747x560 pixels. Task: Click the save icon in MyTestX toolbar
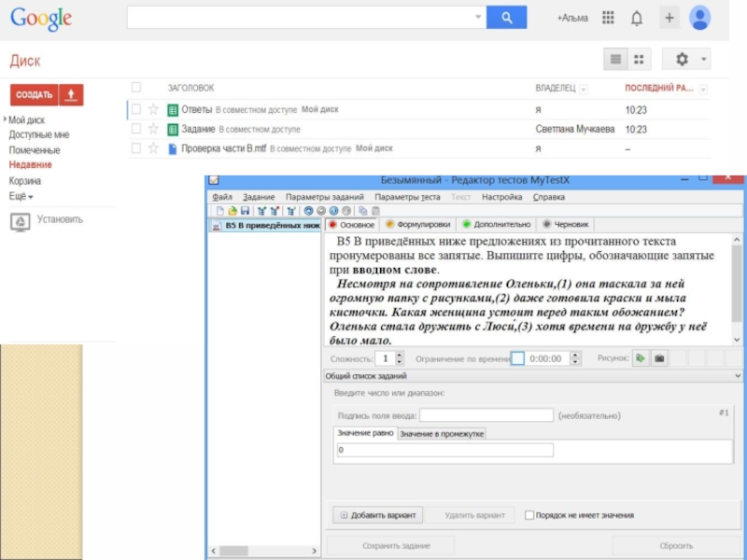click(245, 211)
